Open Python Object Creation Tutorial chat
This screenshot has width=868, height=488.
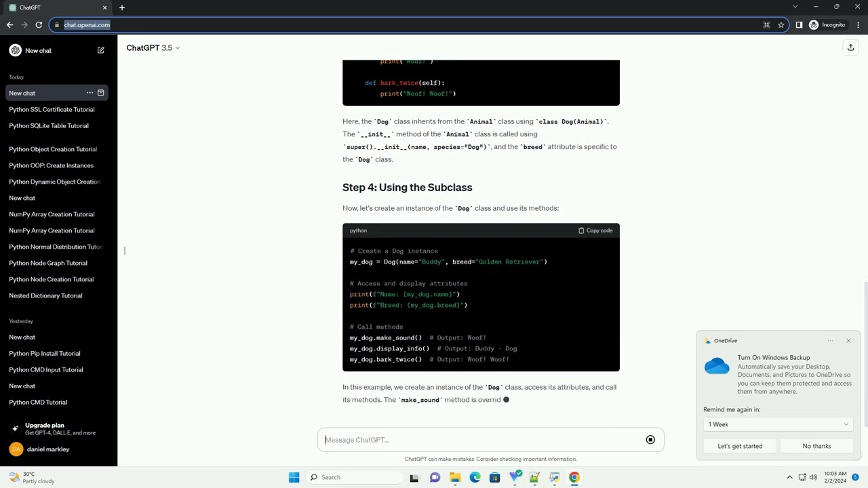click(x=53, y=149)
